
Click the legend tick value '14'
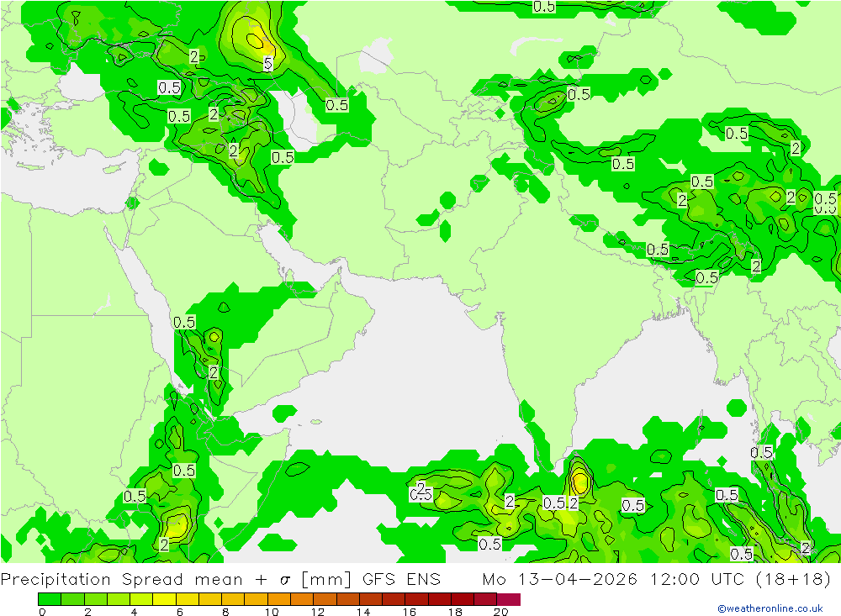(x=363, y=612)
